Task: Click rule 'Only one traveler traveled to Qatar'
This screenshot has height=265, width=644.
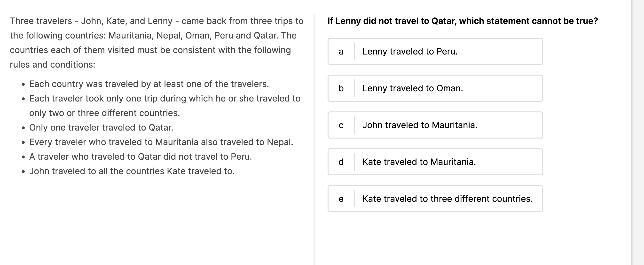Action: [x=101, y=127]
